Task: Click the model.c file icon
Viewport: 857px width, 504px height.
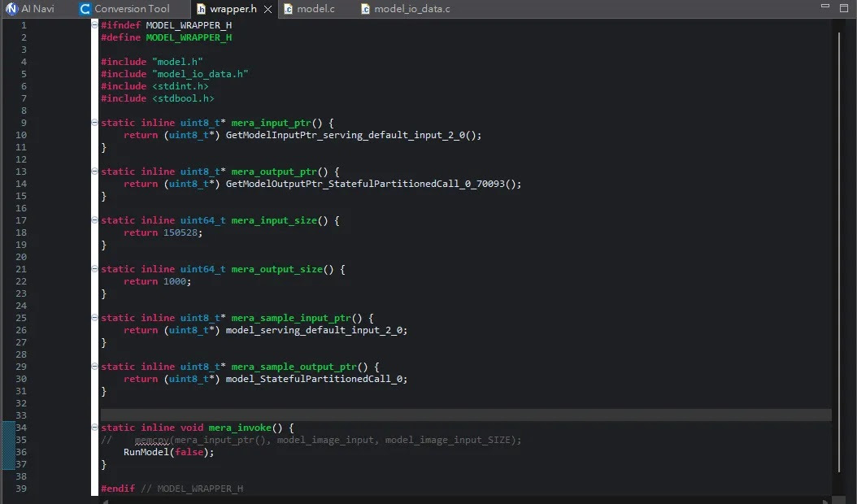Action: (x=288, y=9)
